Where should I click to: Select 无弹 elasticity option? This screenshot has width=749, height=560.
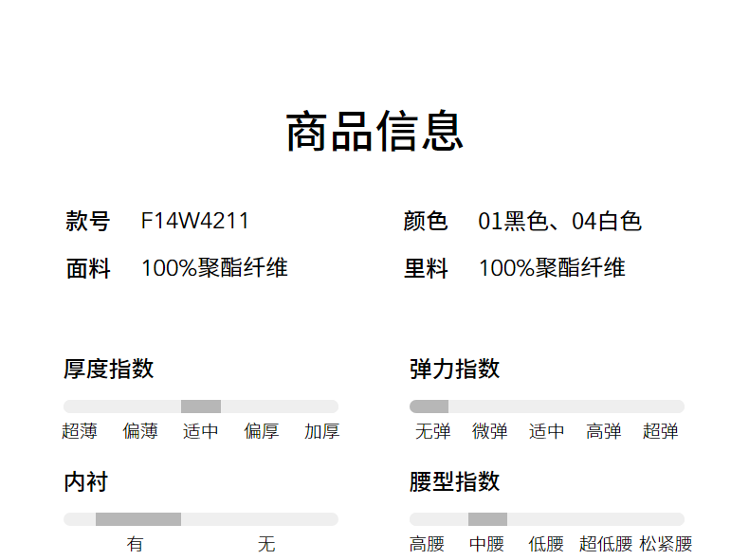[x=432, y=432]
